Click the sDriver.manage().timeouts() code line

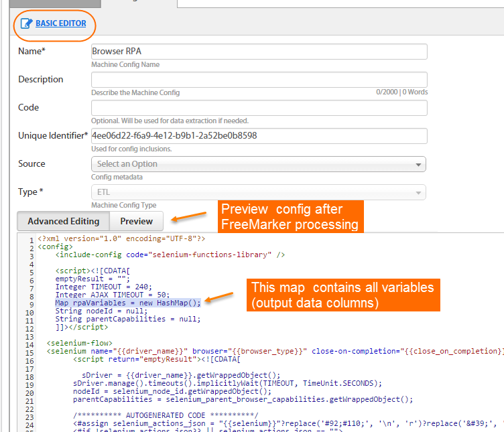227,383
